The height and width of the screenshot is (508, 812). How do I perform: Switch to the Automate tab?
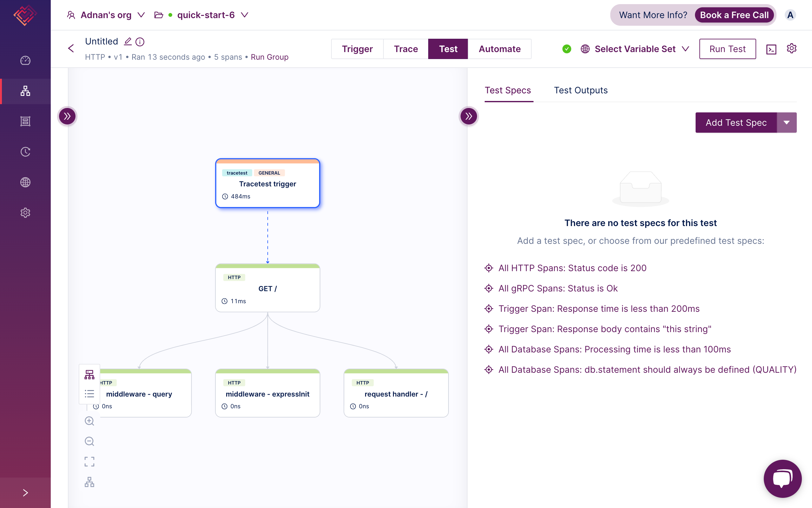[500, 49]
